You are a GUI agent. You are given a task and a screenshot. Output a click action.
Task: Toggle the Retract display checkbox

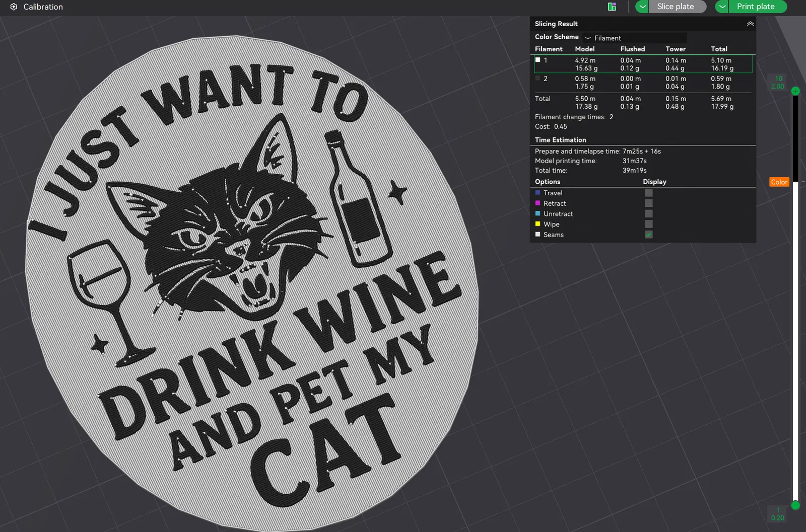click(x=648, y=203)
